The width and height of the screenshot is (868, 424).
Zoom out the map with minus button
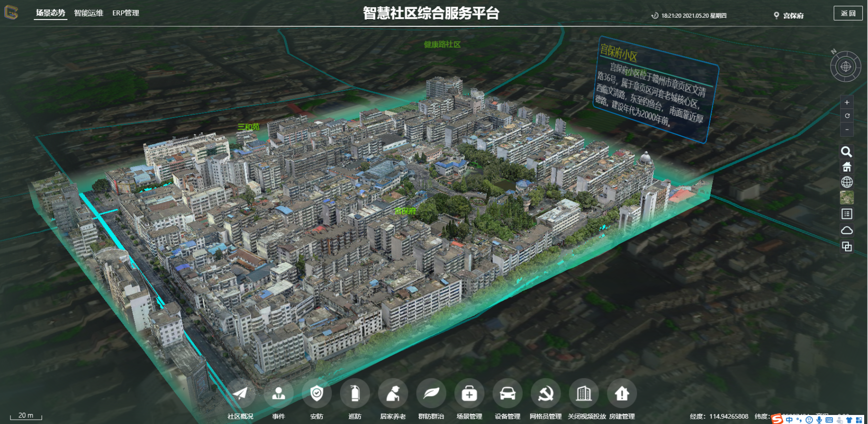pos(847,130)
